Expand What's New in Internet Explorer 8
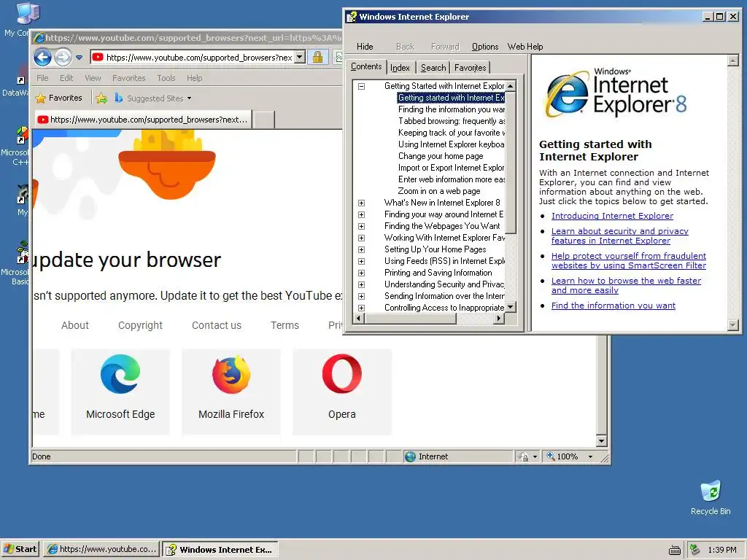747x560 pixels. (x=361, y=203)
